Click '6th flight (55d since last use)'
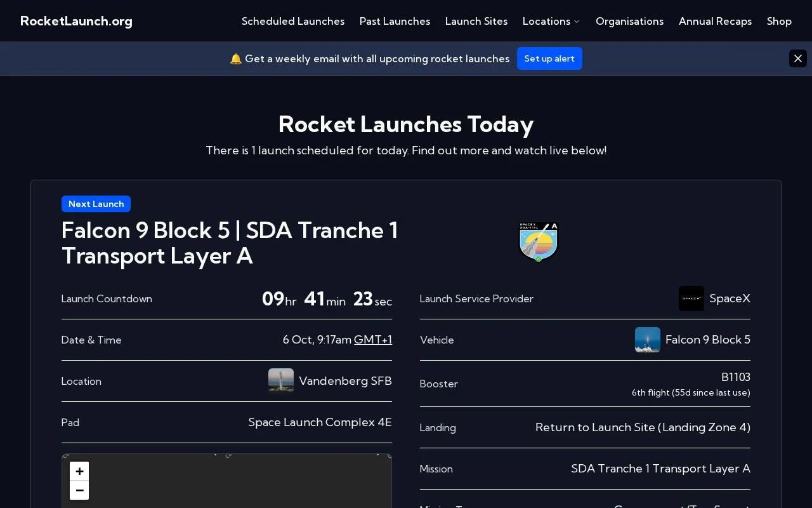The width and height of the screenshot is (812, 508). pos(691,392)
